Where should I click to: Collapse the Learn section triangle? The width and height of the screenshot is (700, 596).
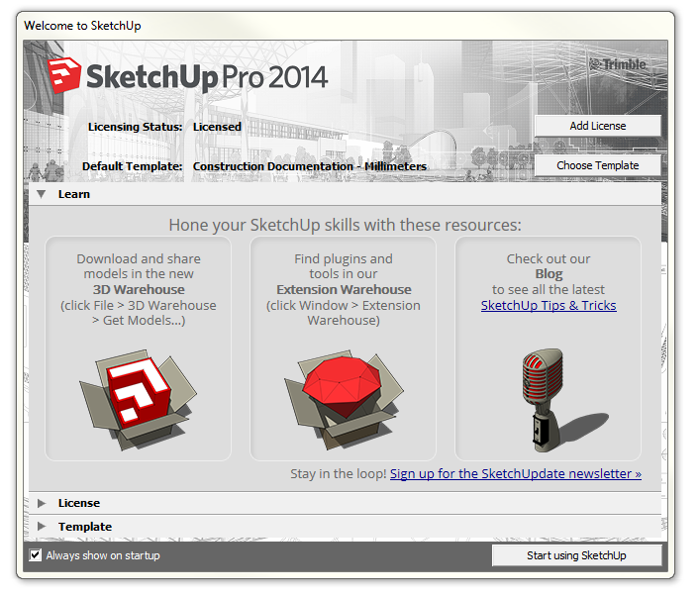pos(42,194)
